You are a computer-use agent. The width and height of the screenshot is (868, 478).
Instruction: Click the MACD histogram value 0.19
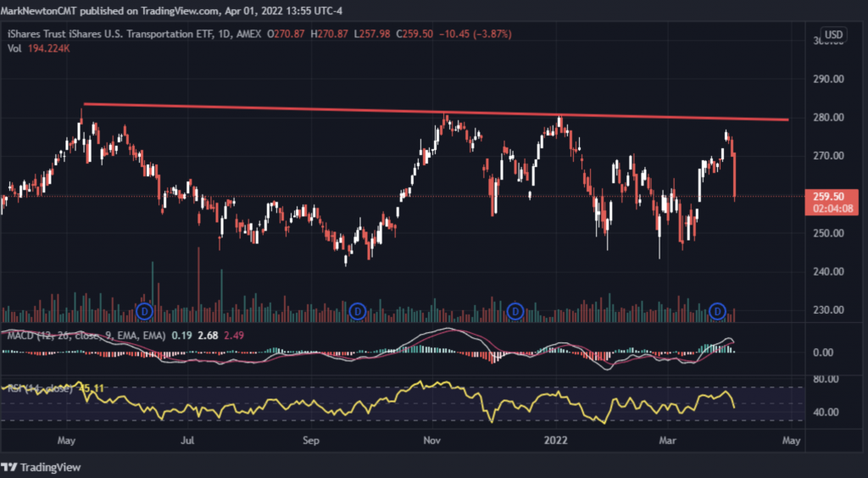(x=181, y=336)
